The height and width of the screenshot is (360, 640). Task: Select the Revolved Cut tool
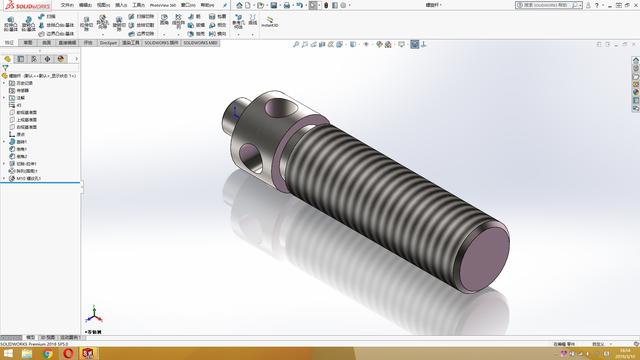point(119,24)
